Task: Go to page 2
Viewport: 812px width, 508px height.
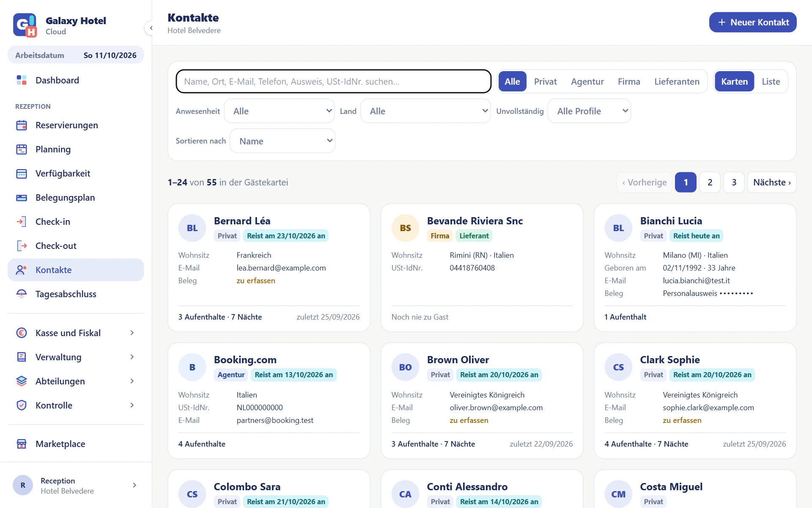Action: (710, 182)
